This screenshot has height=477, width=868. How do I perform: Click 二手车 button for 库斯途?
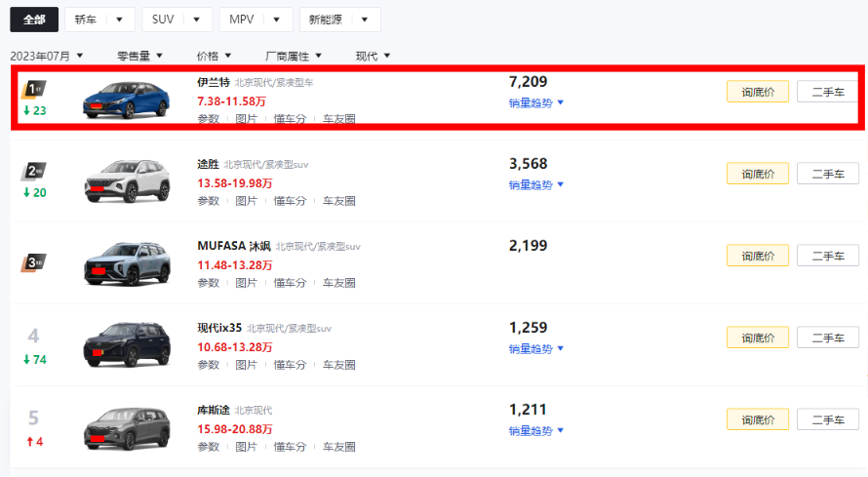tap(828, 420)
